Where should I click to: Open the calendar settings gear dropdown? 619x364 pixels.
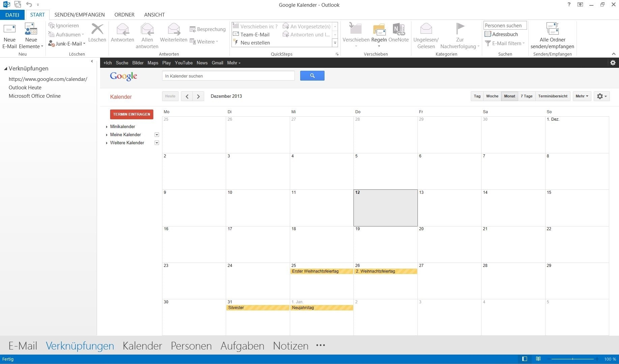pyautogui.click(x=602, y=96)
